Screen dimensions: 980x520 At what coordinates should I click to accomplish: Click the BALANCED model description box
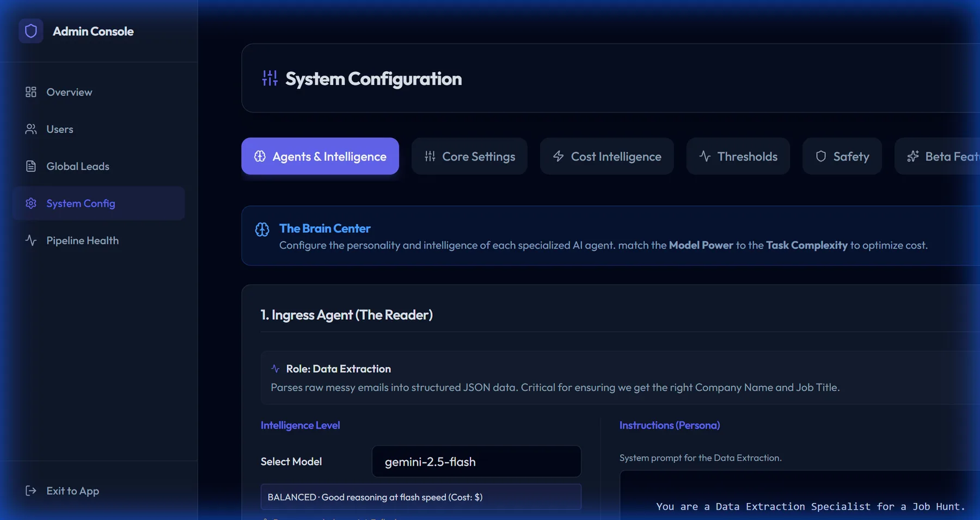click(421, 497)
